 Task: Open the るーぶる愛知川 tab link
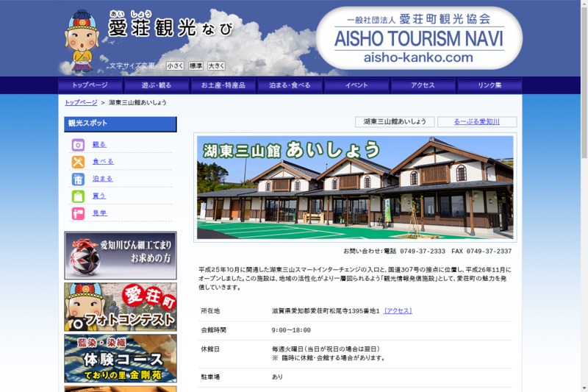[476, 122]
